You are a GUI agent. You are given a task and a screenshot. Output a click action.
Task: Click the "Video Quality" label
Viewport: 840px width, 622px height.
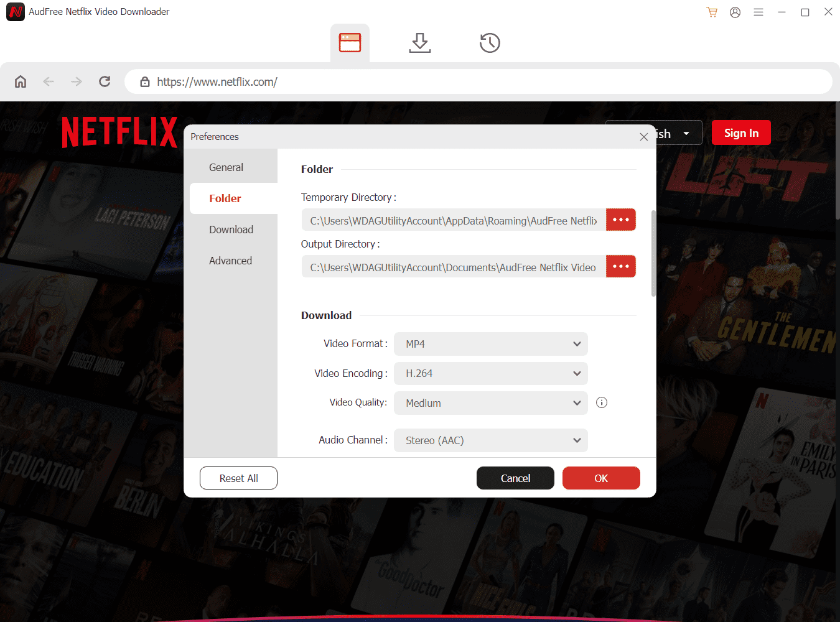[x=358, y=402]
